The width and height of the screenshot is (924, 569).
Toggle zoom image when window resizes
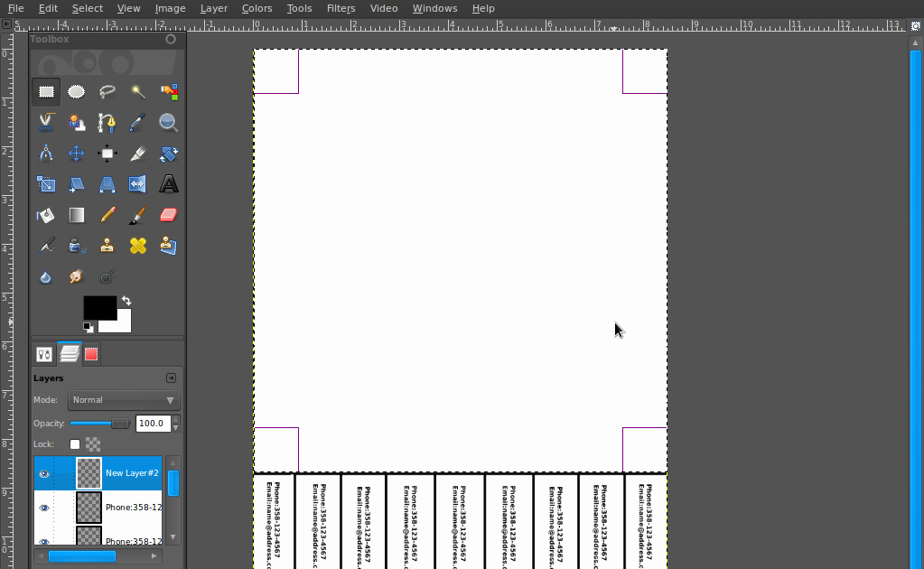coord(915,26)
